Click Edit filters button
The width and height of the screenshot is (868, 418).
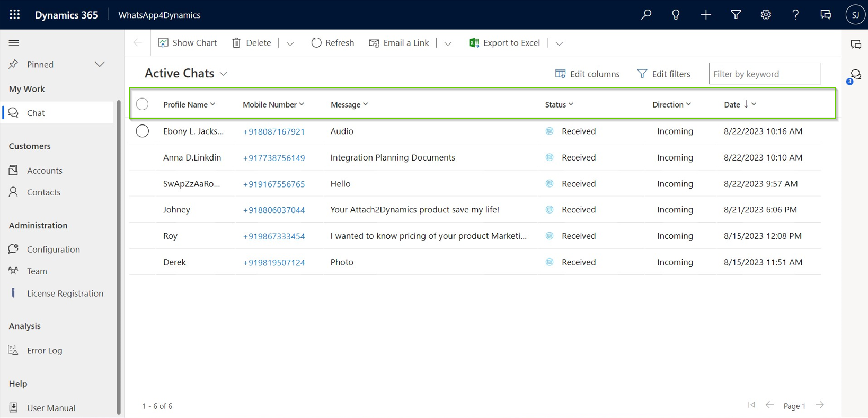click(663, 74)
